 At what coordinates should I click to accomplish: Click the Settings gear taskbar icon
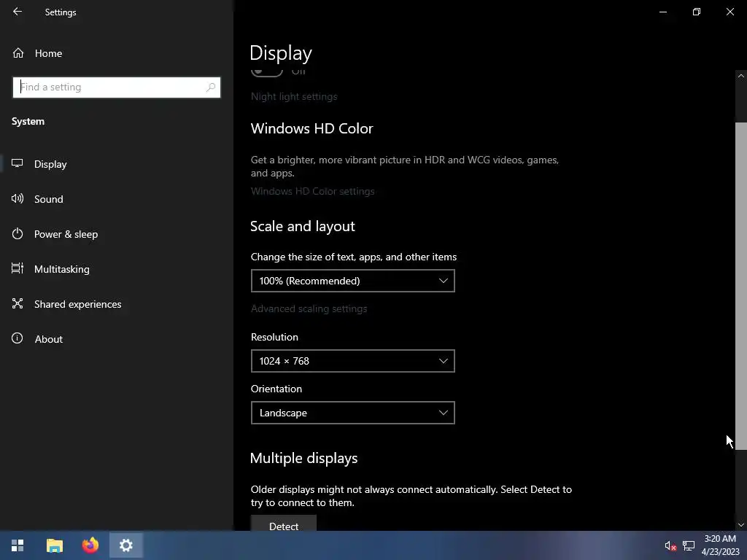pyautogui.click(x=125, y=545)
